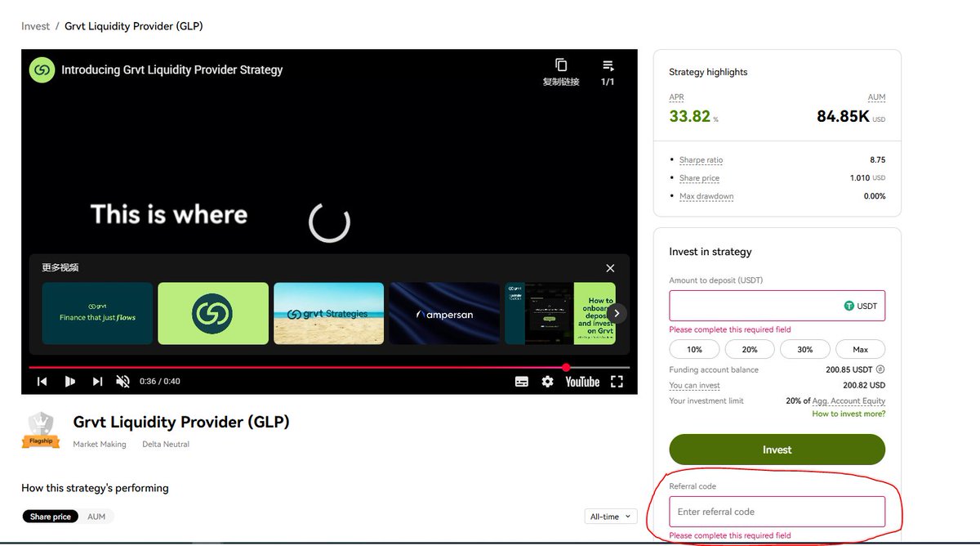Click the Delta Neutral tag
The width and height of the screenshot is (980, 546).
[x=166, y=444]
